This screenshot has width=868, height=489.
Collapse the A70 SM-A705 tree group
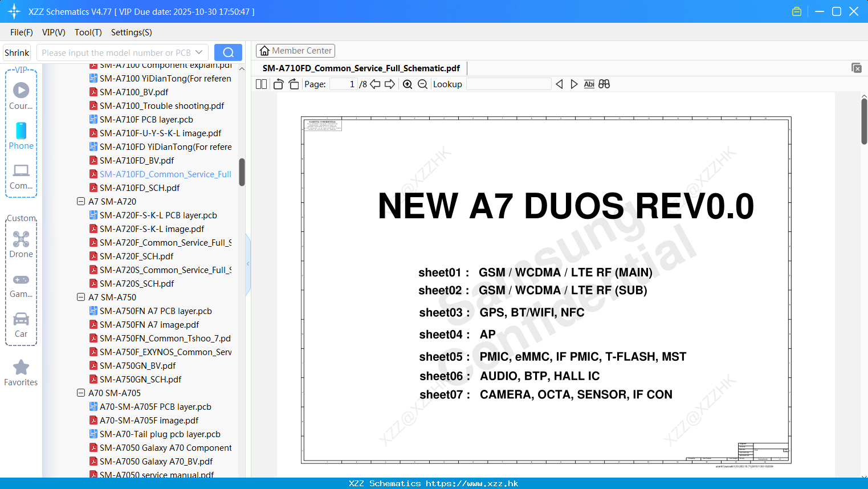coord(81,393)
